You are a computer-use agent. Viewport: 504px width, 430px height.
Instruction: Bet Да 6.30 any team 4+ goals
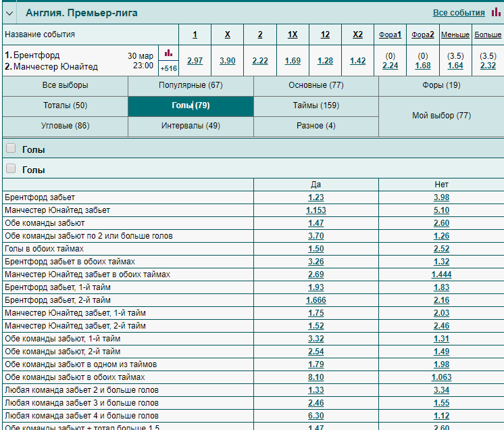pyautogui.click(x=316, y=416)
